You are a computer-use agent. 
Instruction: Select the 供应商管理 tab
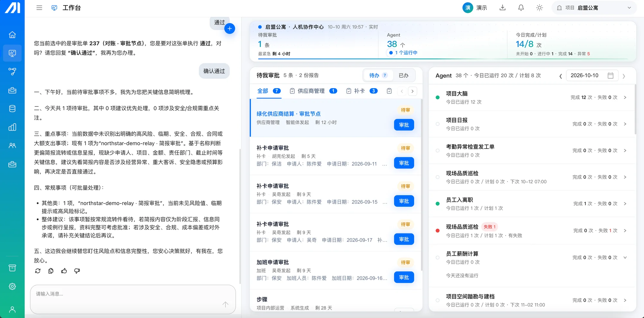[313, 91]
